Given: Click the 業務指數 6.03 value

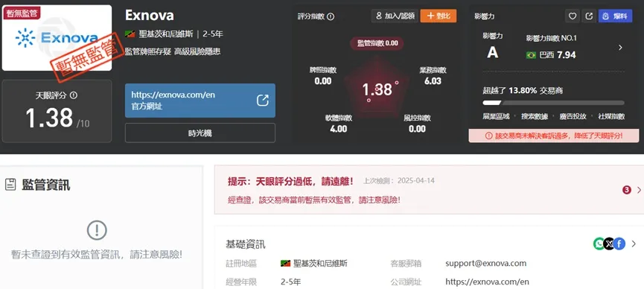Looking at the screenshot, I should coord(433,81).
